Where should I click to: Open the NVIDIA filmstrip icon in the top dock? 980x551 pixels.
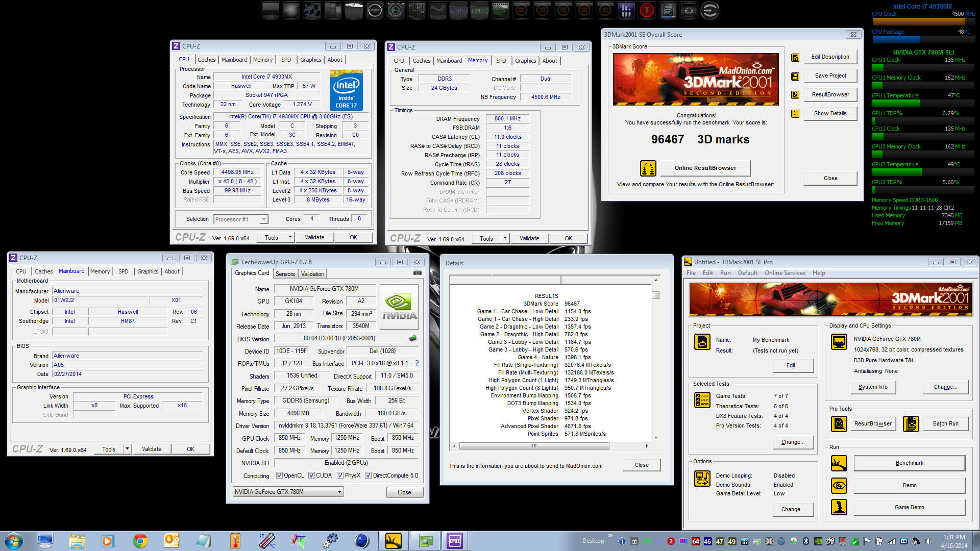[x=501, y=10]
